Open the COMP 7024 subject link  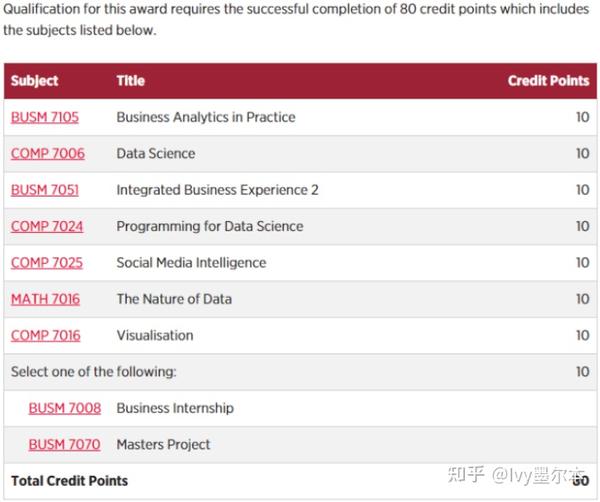47,226
